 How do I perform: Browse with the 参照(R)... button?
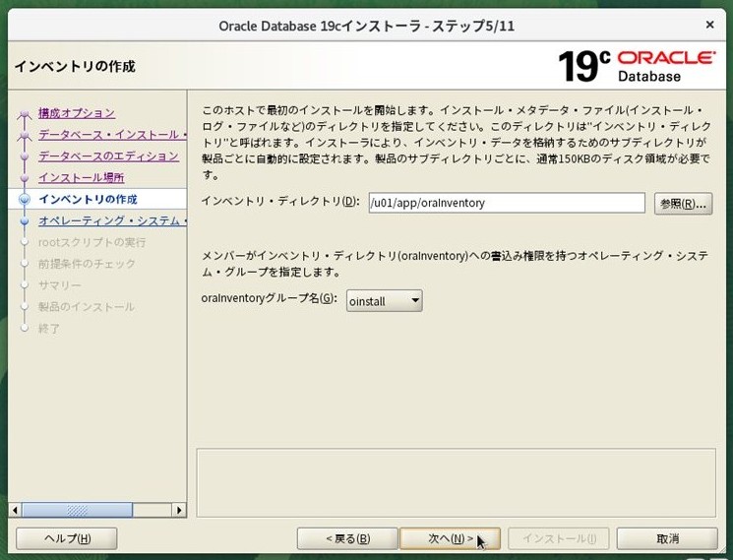click(x=684, y=204)
